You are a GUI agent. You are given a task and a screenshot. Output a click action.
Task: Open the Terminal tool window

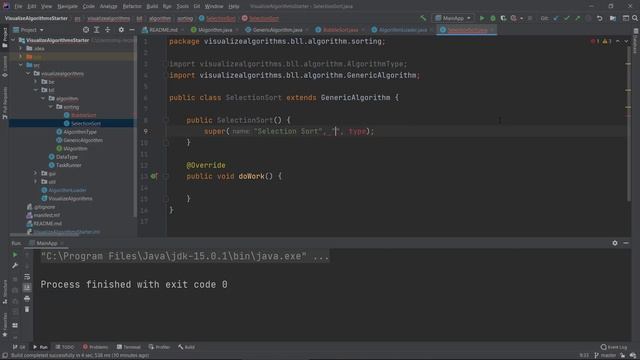(129, 347)
